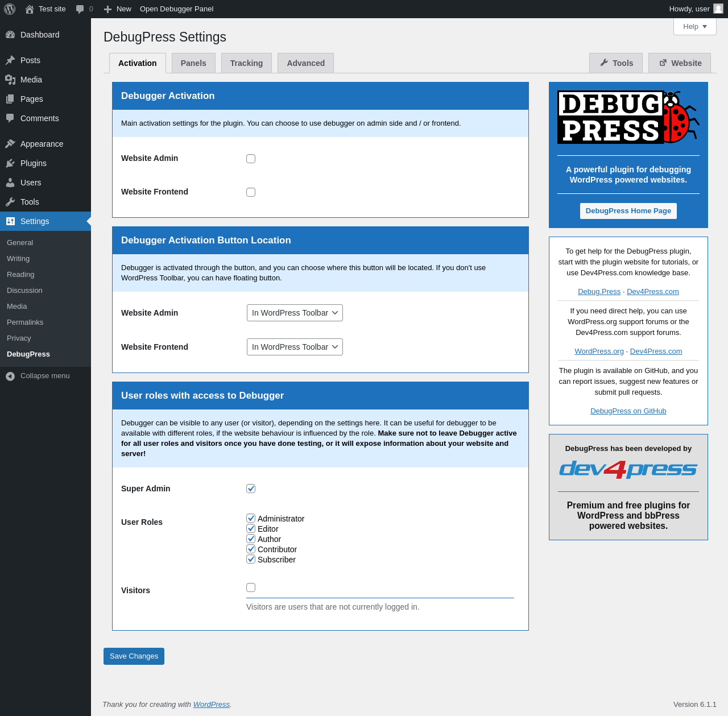Click the Save Changes button
The height and width of the screenshot is (716, 728).
pos(134,656)
